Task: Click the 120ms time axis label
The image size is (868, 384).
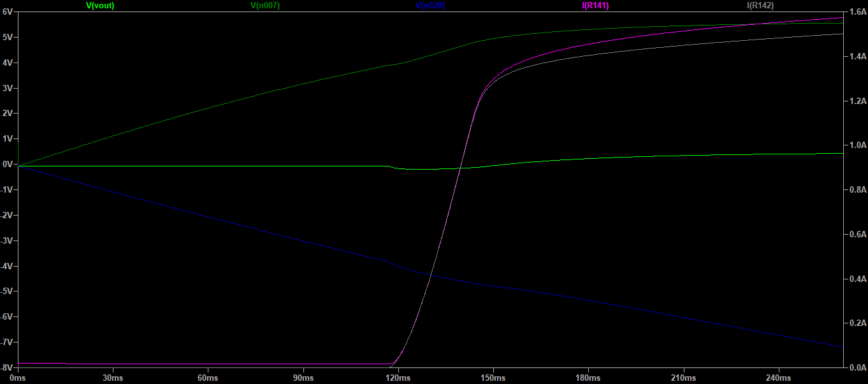Action: pyautogui.click(x=399, y=378)
